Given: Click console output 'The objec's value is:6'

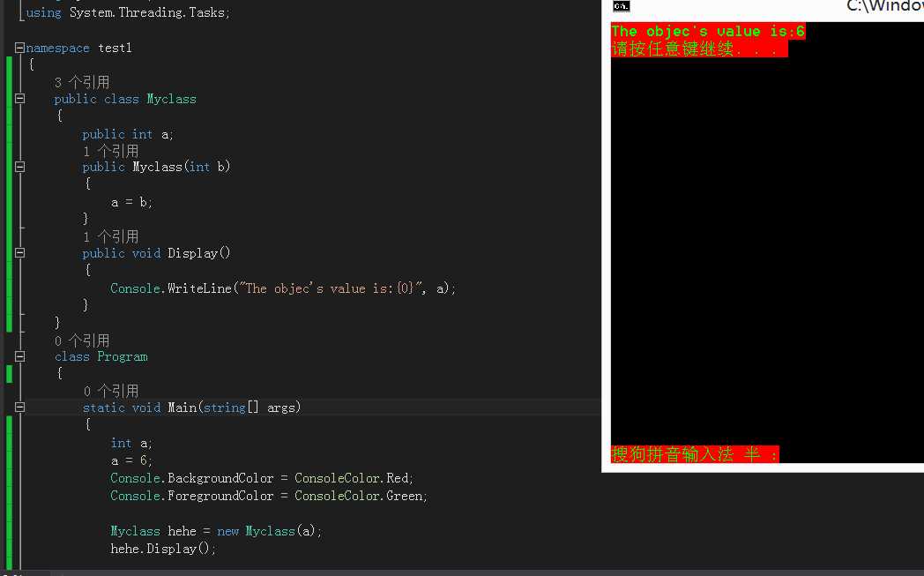Looking at the screenshot, I should click(x=708, y=31).
